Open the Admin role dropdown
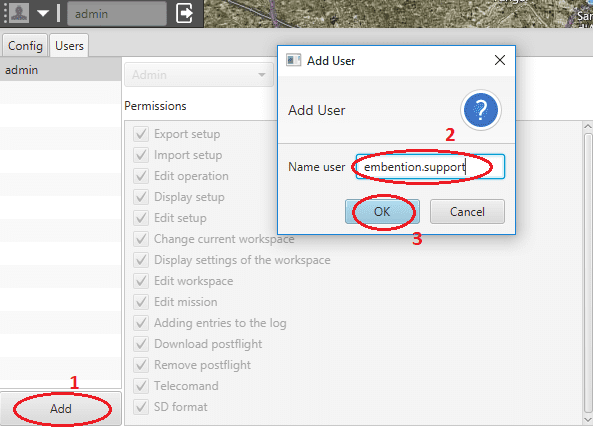Viewport: 593px width, 428px height. coord(199,75)
